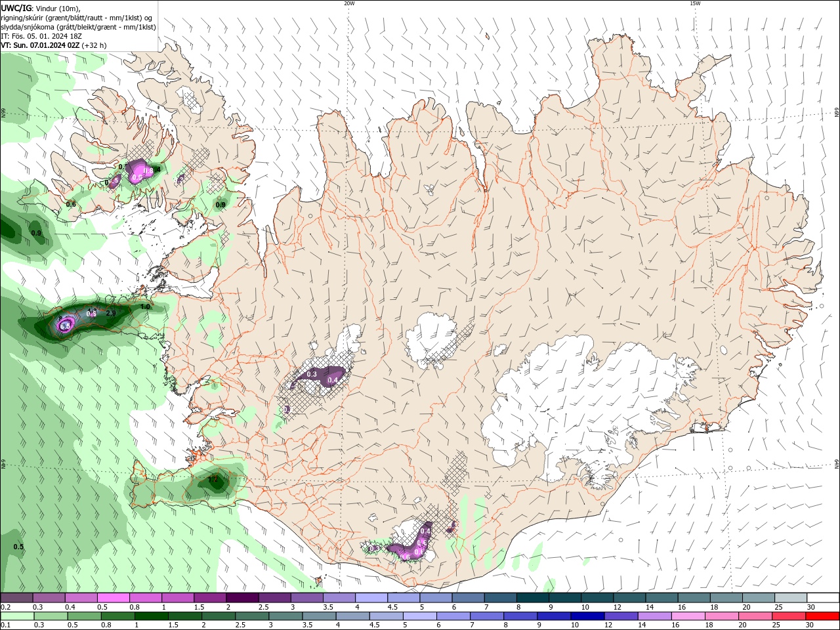
Task: Click the lavender snow-scale swatch between 4 and 4.5
Action: (x=371, y=598)
